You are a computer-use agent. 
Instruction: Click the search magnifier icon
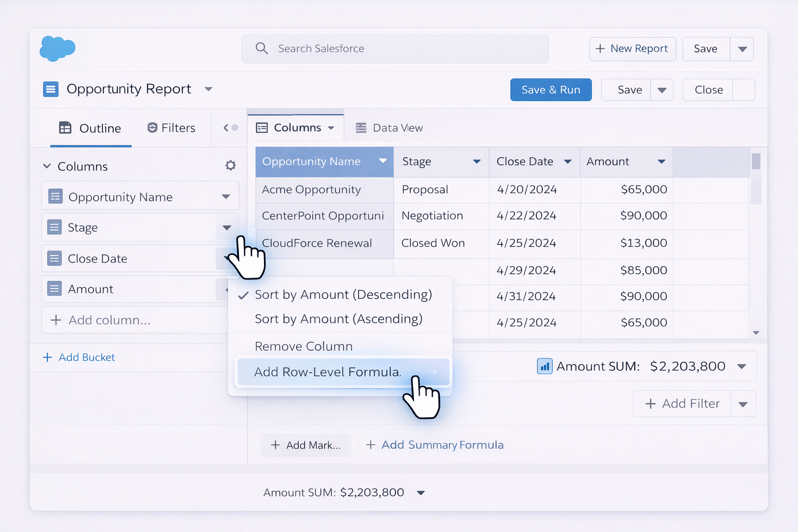[x=262, y=48]
